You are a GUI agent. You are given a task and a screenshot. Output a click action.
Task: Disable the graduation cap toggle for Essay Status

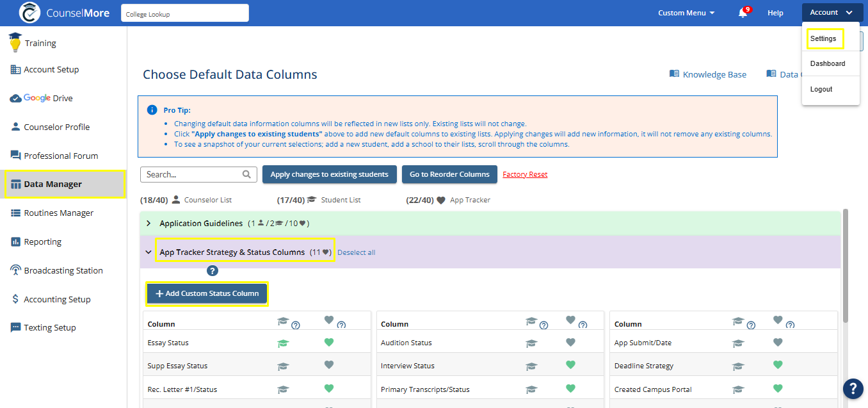(x=284, y=343)
